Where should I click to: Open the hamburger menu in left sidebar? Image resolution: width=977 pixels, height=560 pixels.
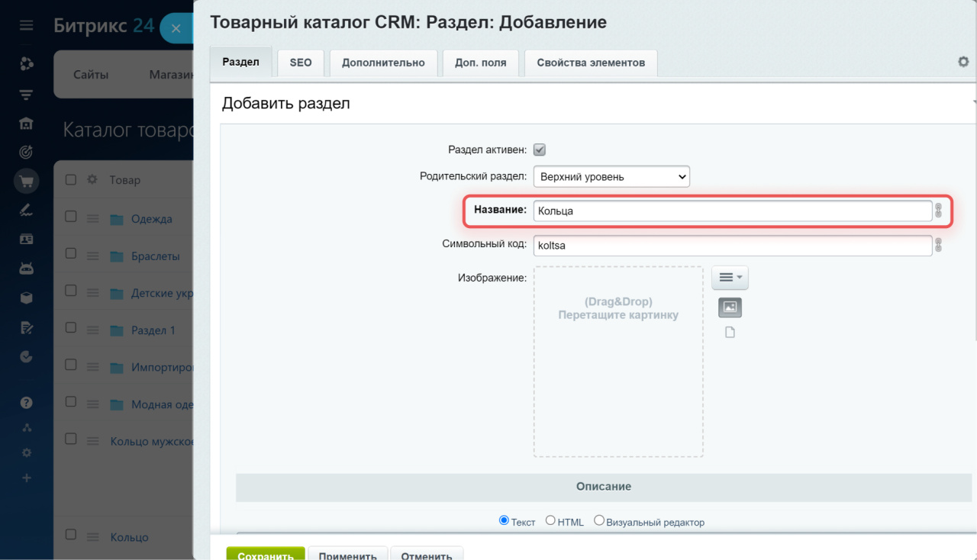point(27,26)
